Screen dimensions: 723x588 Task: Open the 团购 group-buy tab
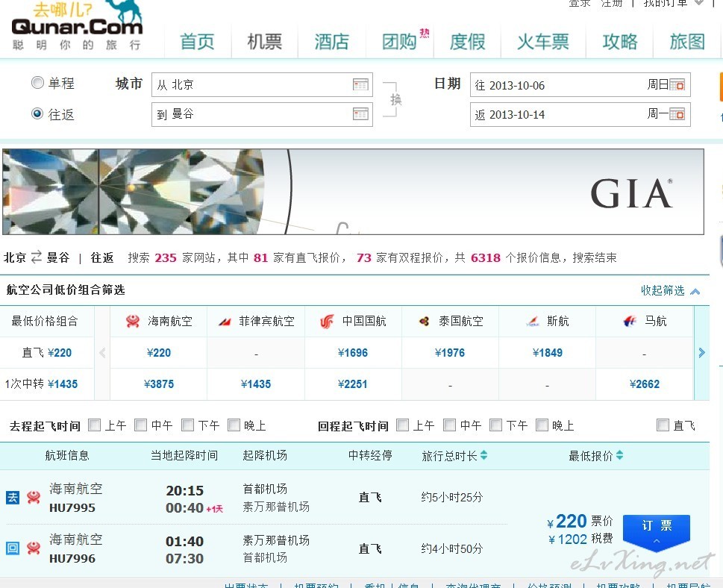[399, 42]
